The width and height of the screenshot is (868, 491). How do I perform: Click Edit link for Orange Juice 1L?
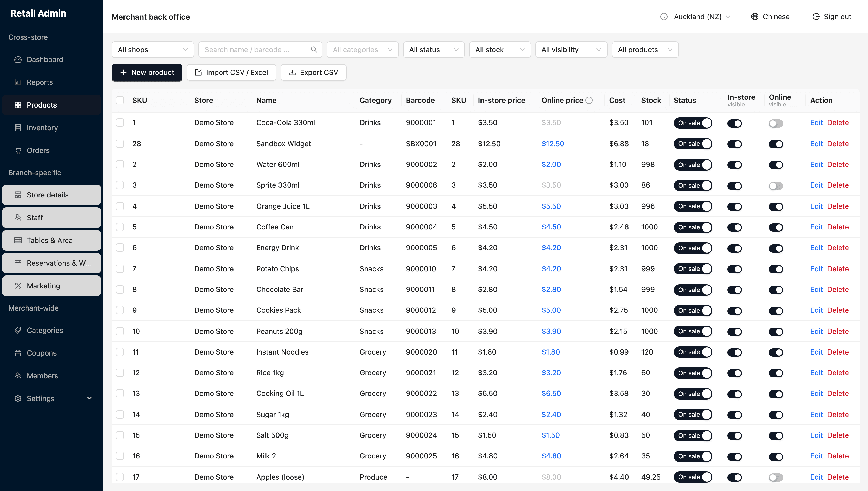(816, 206)
